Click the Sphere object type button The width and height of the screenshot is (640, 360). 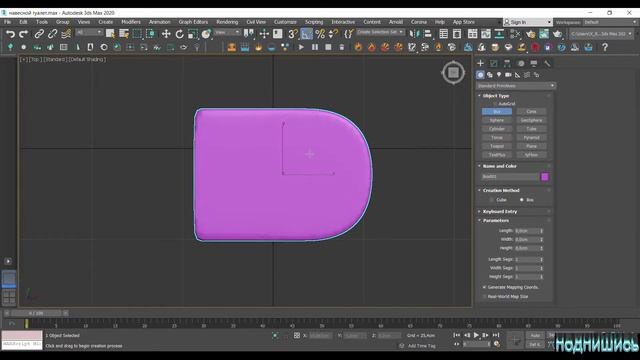click(497, 120)
